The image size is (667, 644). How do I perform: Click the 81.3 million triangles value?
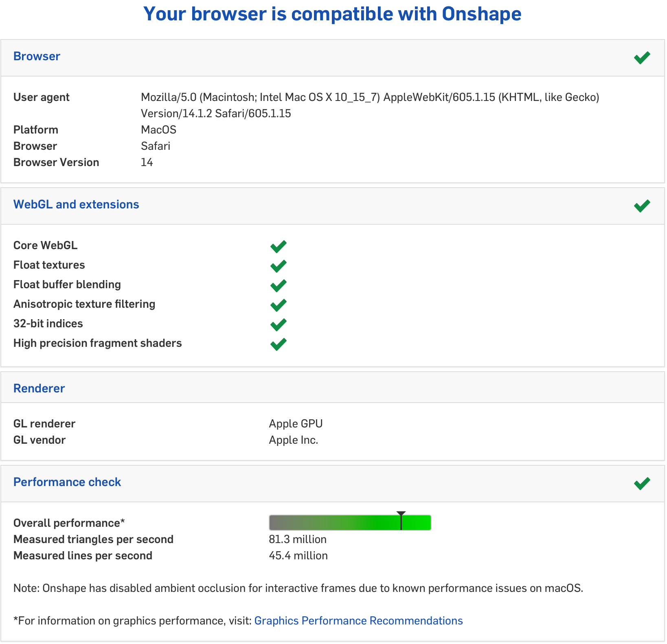pos(298,539)
